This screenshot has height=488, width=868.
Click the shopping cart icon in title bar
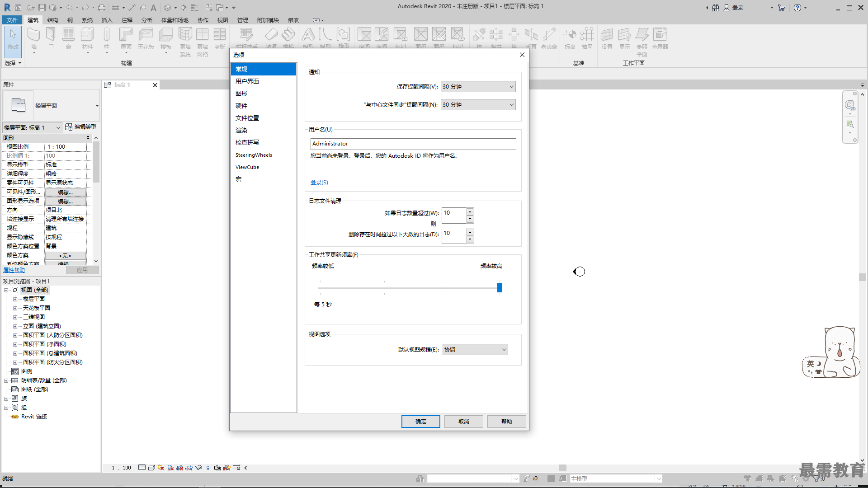(781, 8)
